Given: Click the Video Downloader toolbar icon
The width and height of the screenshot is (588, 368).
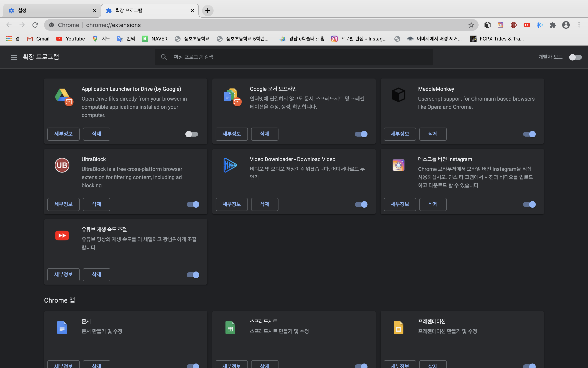Looking at the screenshot, I should 540,25.
